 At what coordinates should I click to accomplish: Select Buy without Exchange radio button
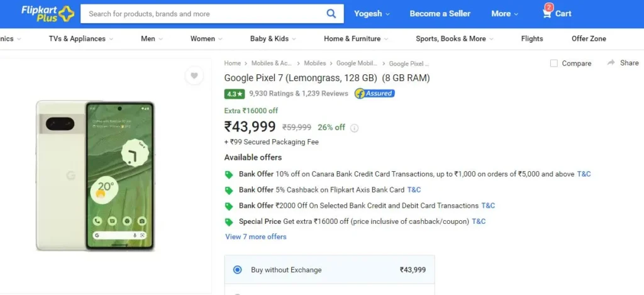pos(237,270)
